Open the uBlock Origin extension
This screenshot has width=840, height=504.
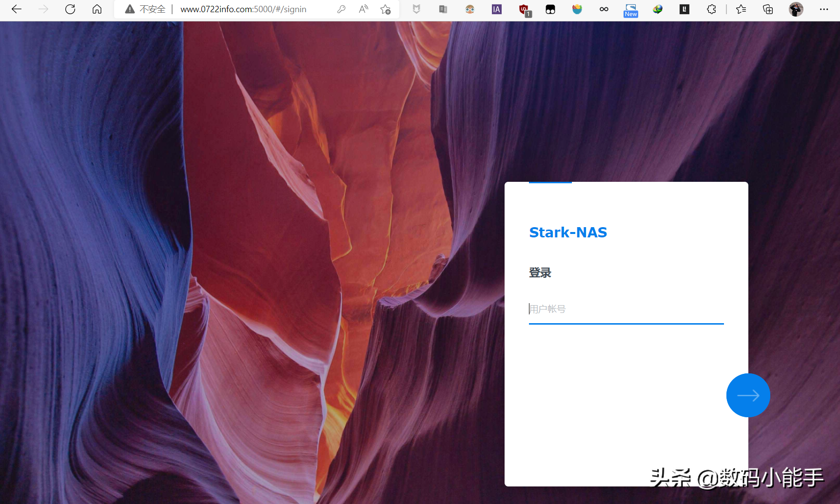[x=525, y=10]
